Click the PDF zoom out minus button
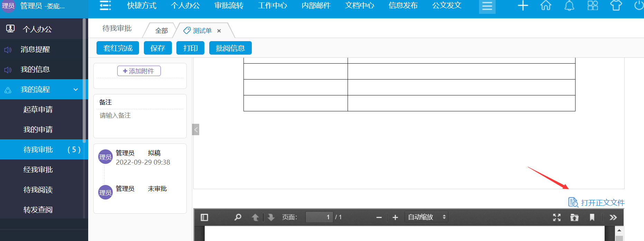The width and height of the screenshot is (644, 241). (379, 217)
